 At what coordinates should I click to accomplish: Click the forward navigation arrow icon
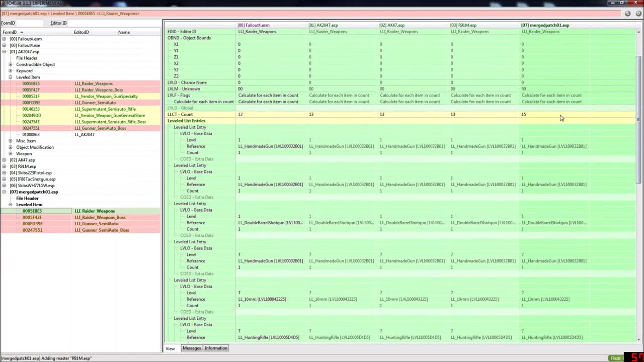click(639, 14)
